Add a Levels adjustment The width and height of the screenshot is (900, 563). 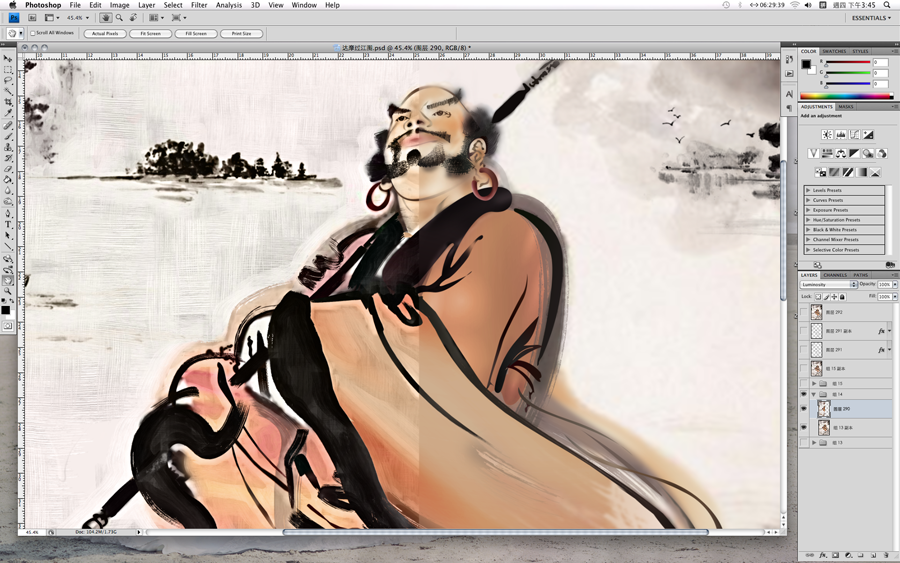(841, 135)
